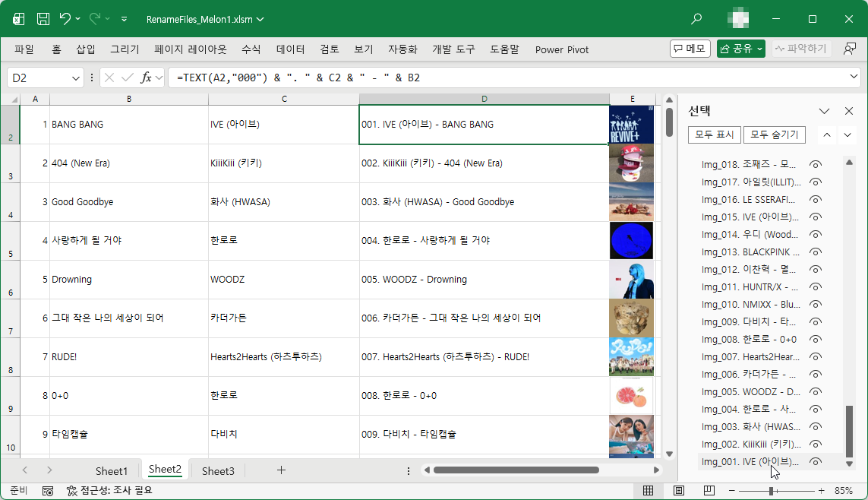Click the horizontal scrollbar thumb
Image resolution: width=868 pixels, height=500 pixels.
(516, 470)
